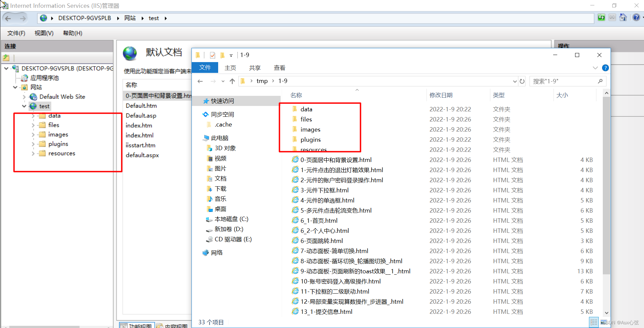Open the HTML document 6-页面跳转.html
Viewport: 644px width, 328px height.
tap(321, 241)
